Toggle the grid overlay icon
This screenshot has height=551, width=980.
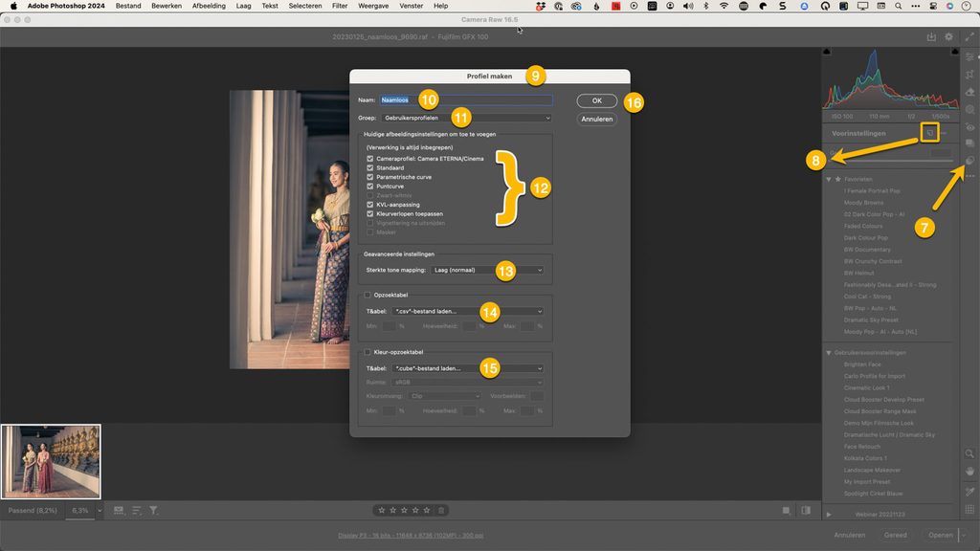coord(969,510)
